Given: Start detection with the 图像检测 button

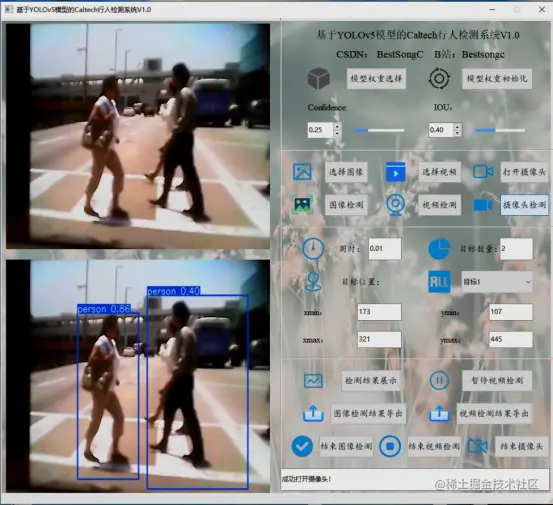Looking at the screenshot, I should [346, 205].
